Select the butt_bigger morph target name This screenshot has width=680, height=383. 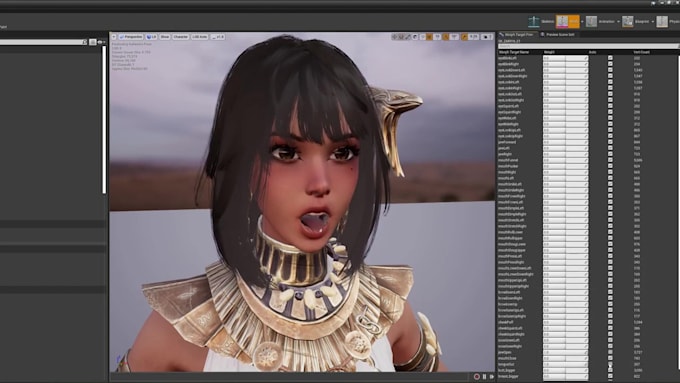tap(508, 370)
